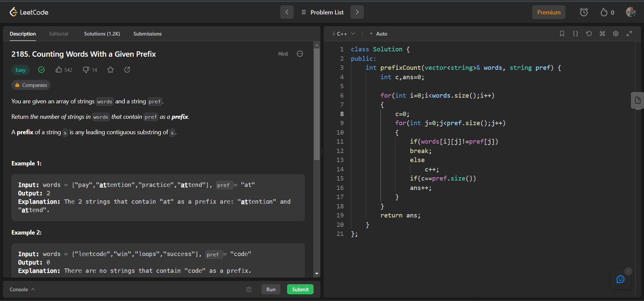Image resolution: width=644 pixels, height=301 pixels.
Task: Go to previous problem arrow
Action: (x=287, y=12)
